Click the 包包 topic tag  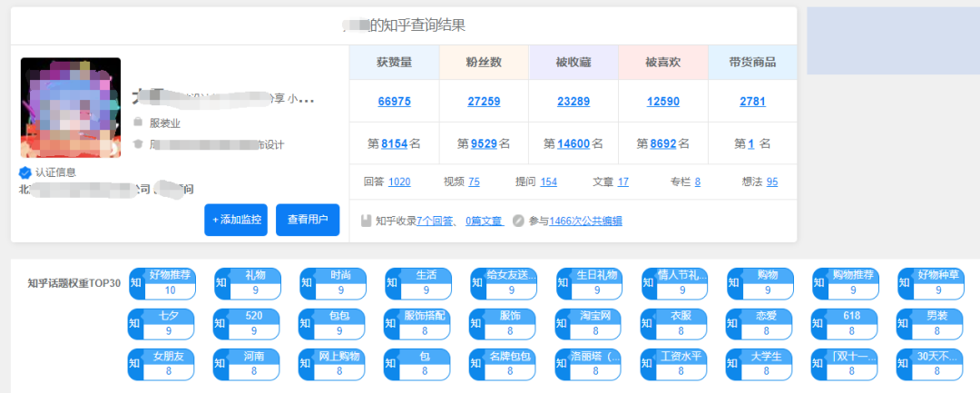click(331, 324)
